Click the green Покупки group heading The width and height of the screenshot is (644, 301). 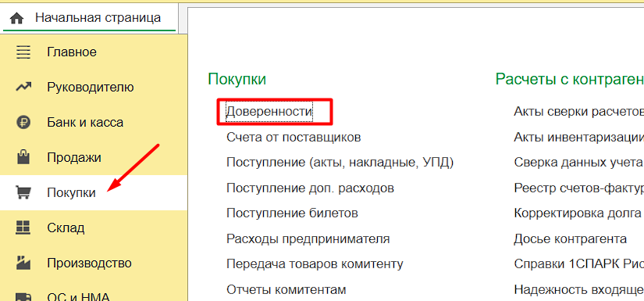click(x=237, y=79)
